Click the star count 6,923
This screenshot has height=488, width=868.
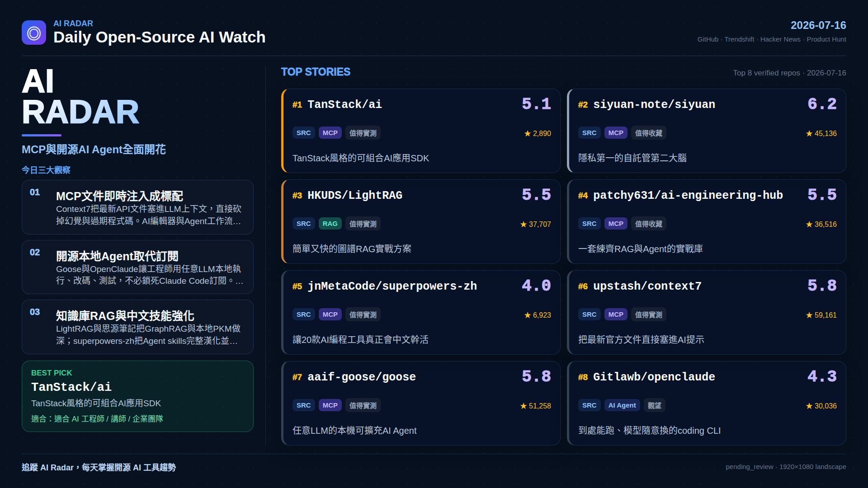(x=538, y=315)
